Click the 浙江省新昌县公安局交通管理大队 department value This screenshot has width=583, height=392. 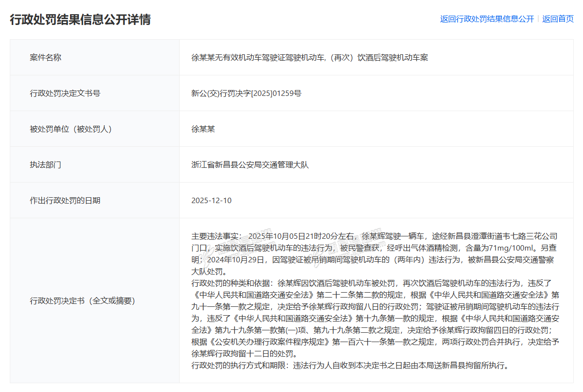click(x=250, y=165)
